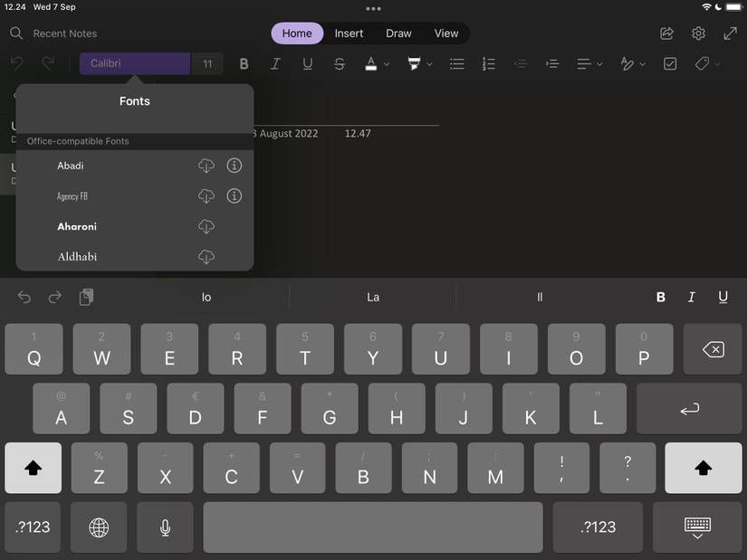This screenshot has width=747, height=560.
Task: Switch to the Insert tab
Action: tap(349, 33)
